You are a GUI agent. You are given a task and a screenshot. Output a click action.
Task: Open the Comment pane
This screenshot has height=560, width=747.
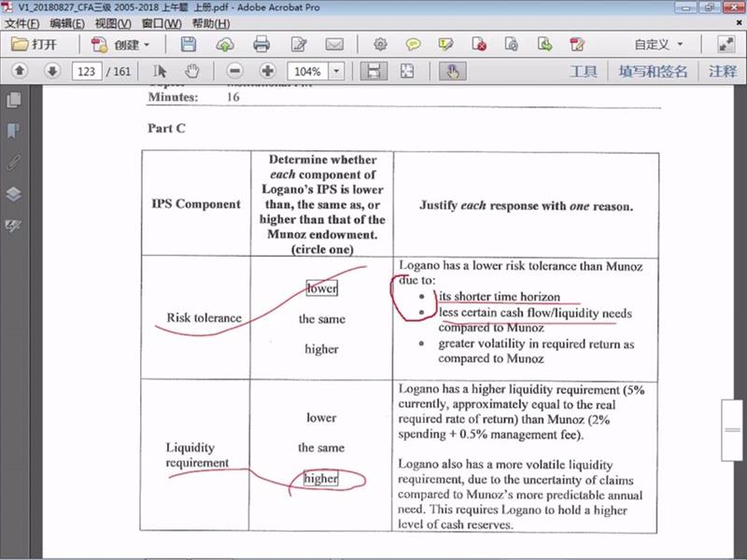[x=723, y=72]
